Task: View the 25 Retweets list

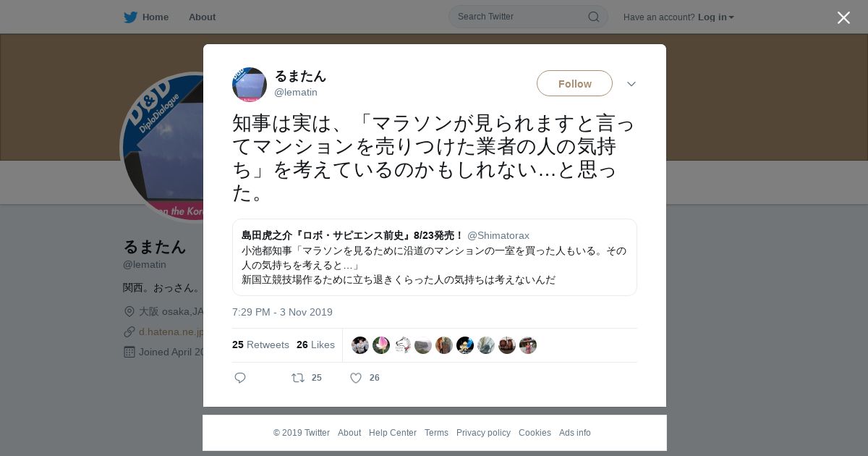Action: point(260,345)
